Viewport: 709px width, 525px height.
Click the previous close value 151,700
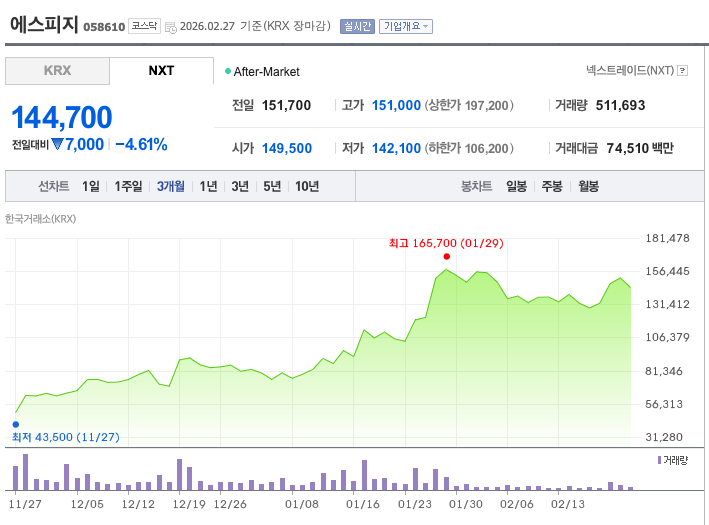[x=286, y=105]
